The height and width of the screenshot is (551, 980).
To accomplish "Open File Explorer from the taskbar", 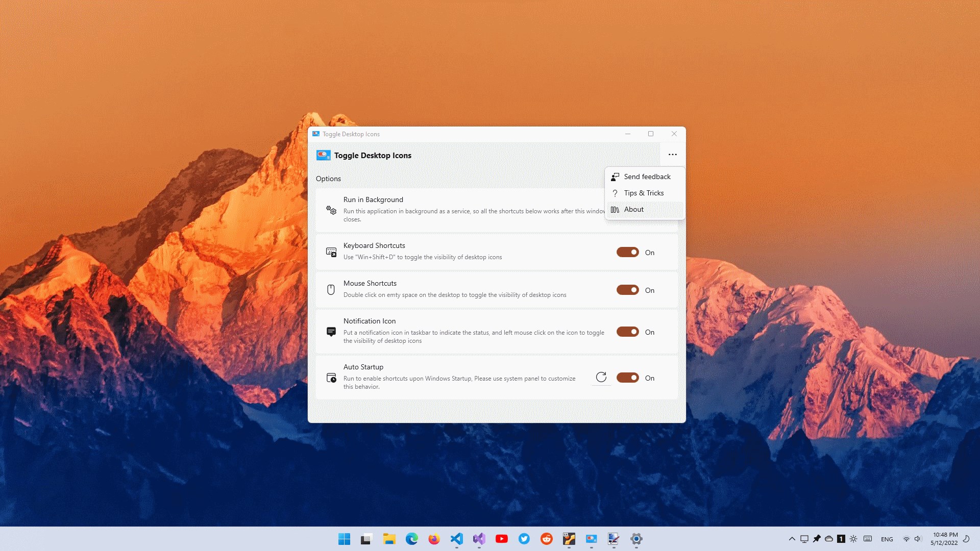I will click(389, 539).
